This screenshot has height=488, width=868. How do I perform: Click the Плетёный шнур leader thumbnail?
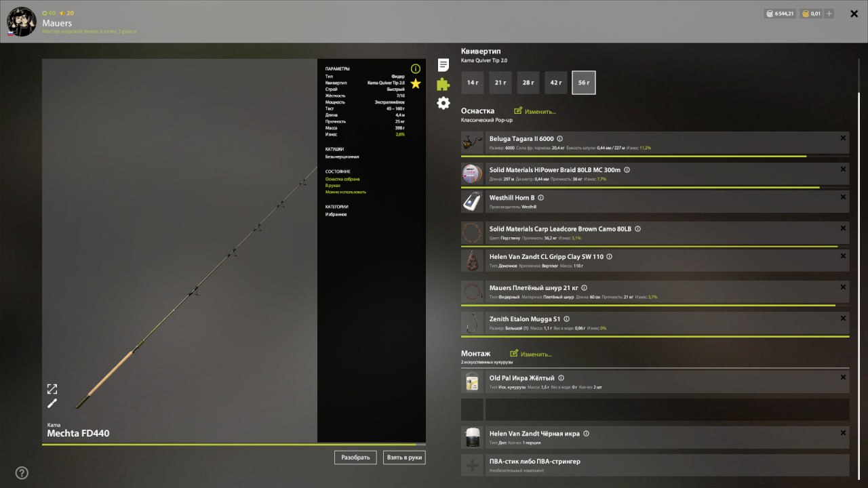(472, 291)
